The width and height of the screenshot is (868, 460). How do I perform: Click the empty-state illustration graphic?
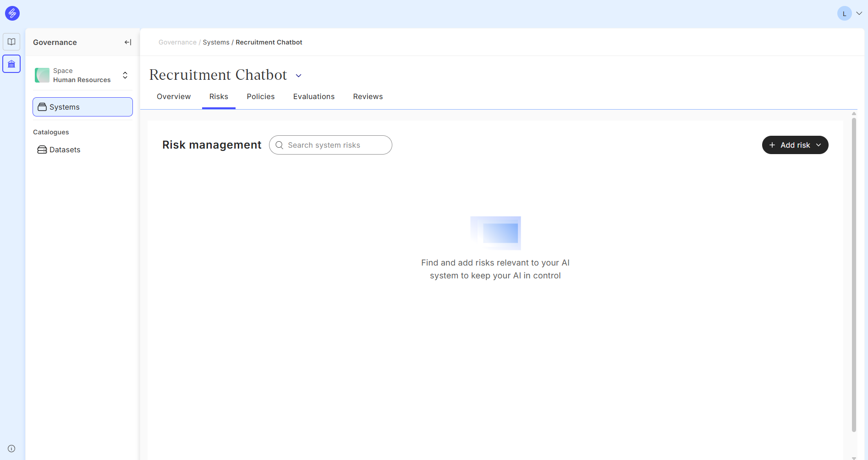click(x=495, y=233)
